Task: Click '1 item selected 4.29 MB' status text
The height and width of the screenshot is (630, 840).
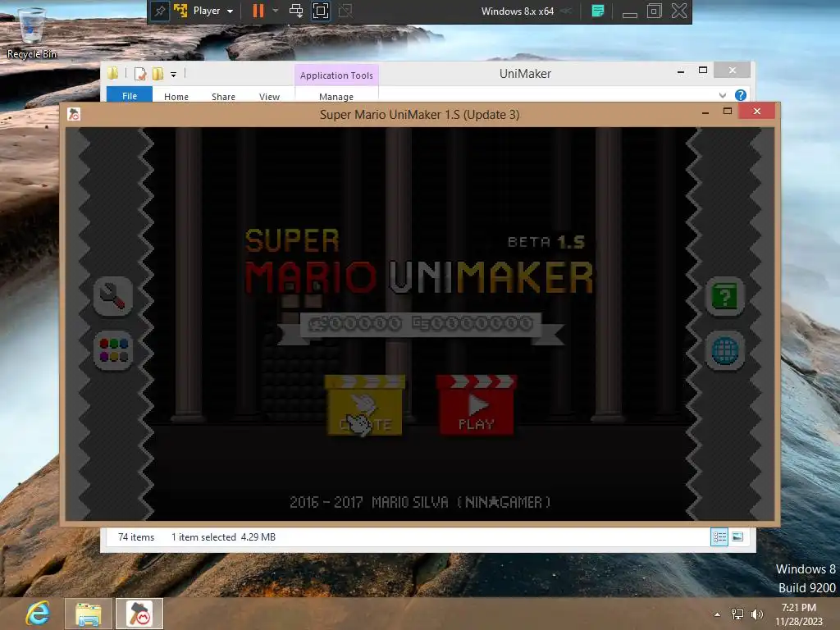Action: 223,536
